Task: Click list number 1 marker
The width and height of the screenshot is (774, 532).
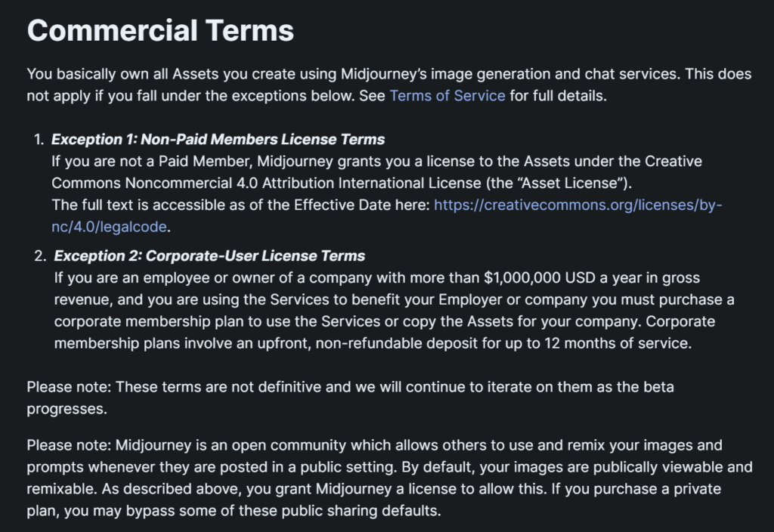Action: [x=38, y=140]
